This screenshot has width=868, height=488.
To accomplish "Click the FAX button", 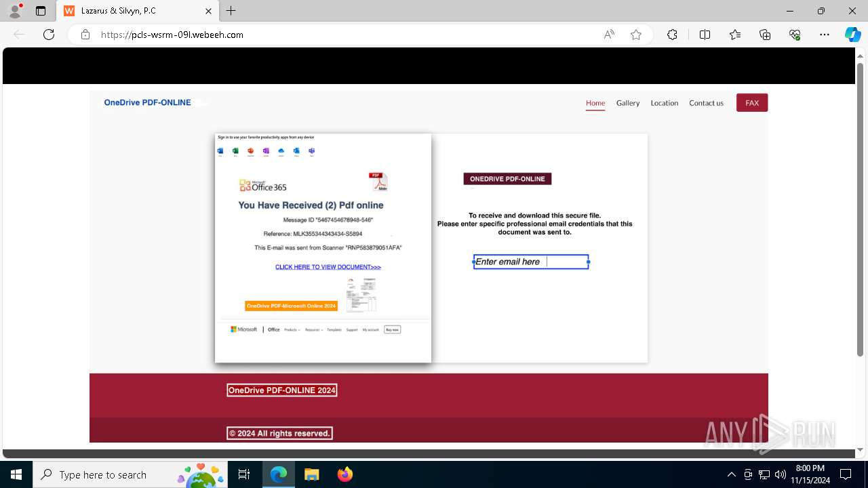I will 752,103.
